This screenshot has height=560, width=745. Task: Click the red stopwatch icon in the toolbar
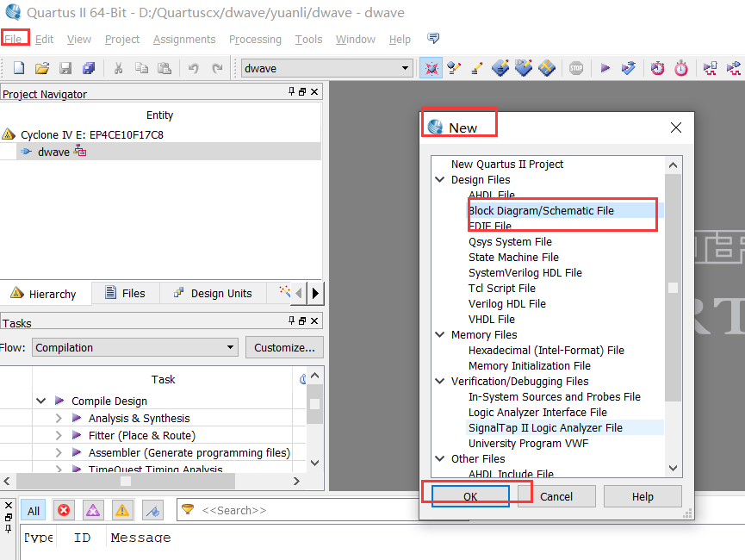click(681, 68)
